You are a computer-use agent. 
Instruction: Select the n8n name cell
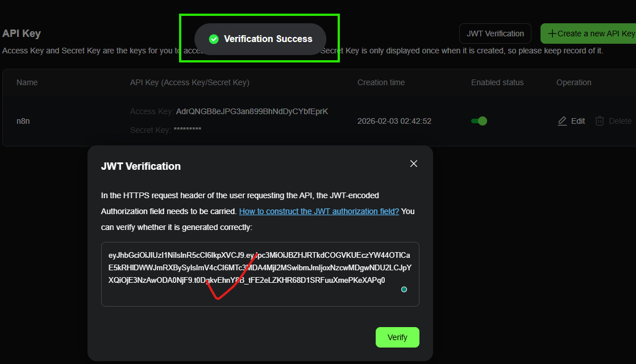(23, 121)
